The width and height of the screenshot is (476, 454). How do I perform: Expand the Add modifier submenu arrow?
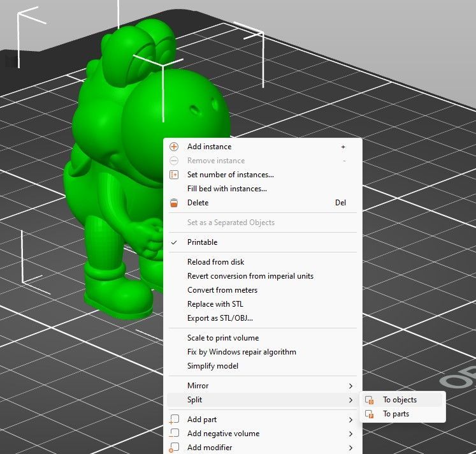click(350, 448)
